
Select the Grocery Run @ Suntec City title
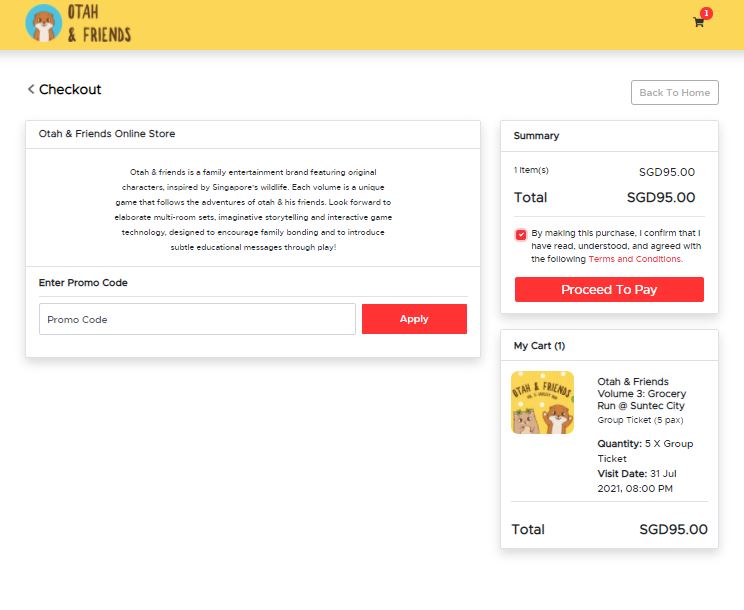pos(642,394)
